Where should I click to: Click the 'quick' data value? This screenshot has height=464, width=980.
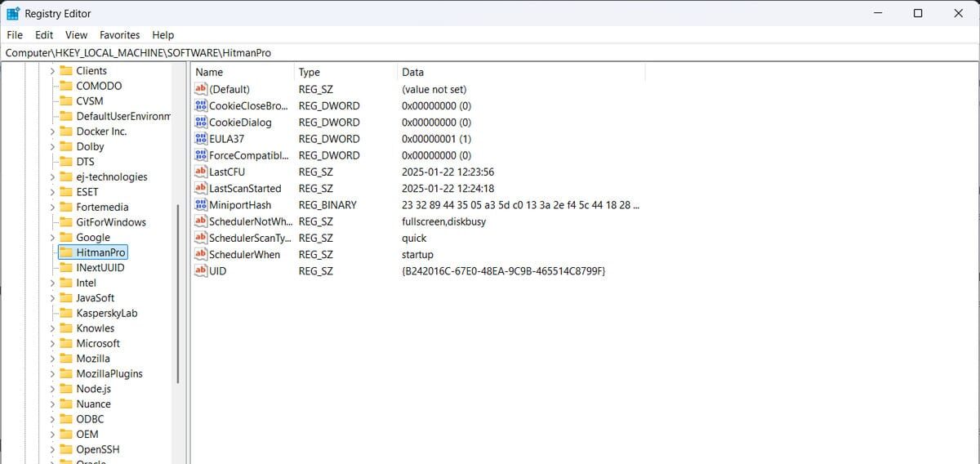pyautogui.click(x=414, y=238)
